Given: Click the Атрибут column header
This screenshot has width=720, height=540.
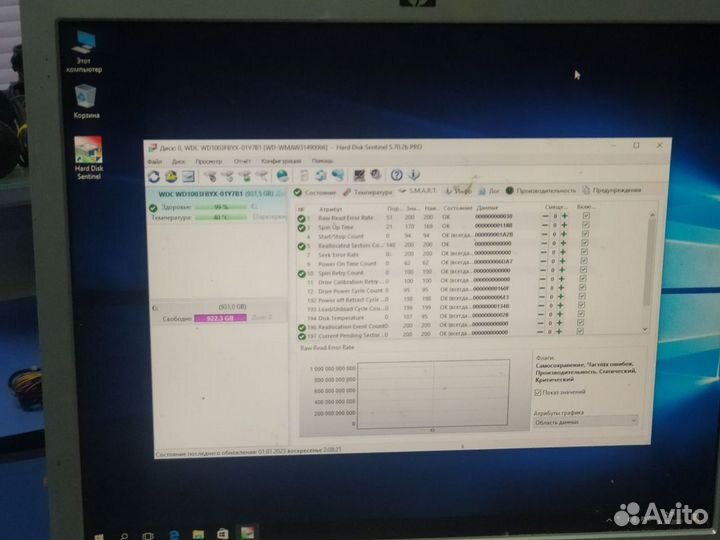Looking at the screenshot, I should click(x=330, y=209).
